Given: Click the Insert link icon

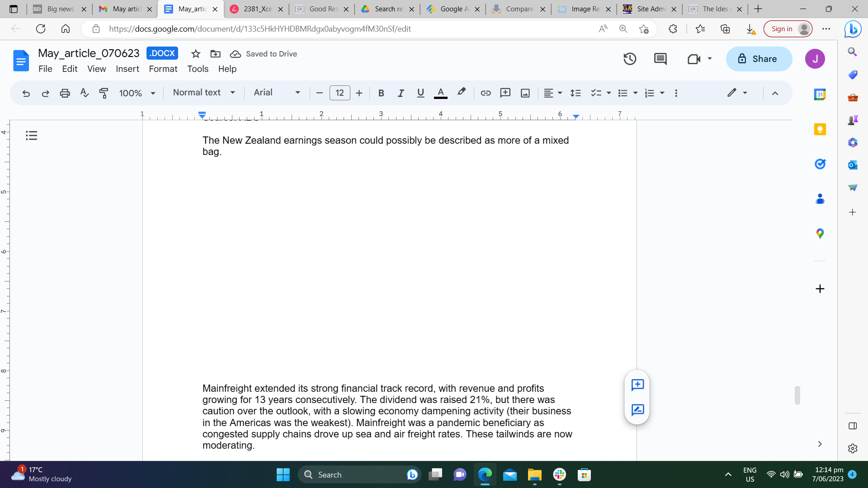Looking at the screenshot, I should (486, 93).
